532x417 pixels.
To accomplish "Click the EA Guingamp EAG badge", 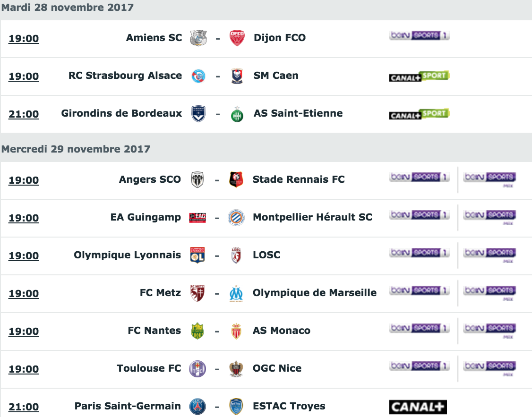I will [x=197, y=218].
